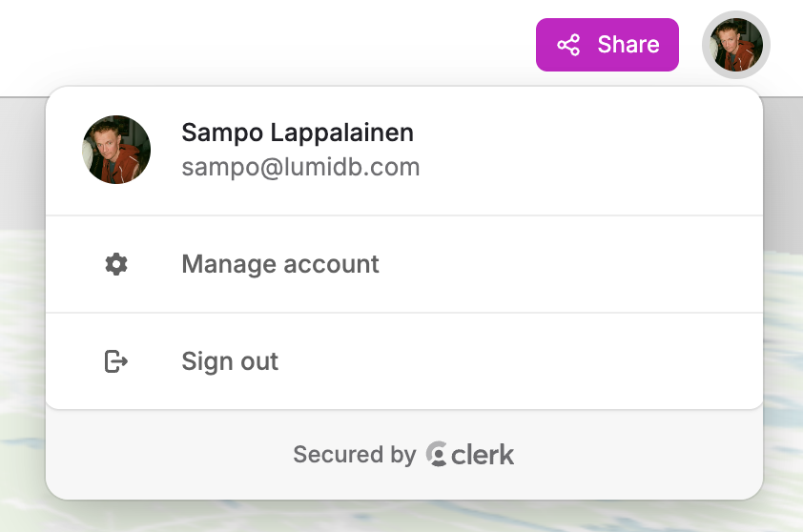Click the sign-out arrow icon

point(116,361)
